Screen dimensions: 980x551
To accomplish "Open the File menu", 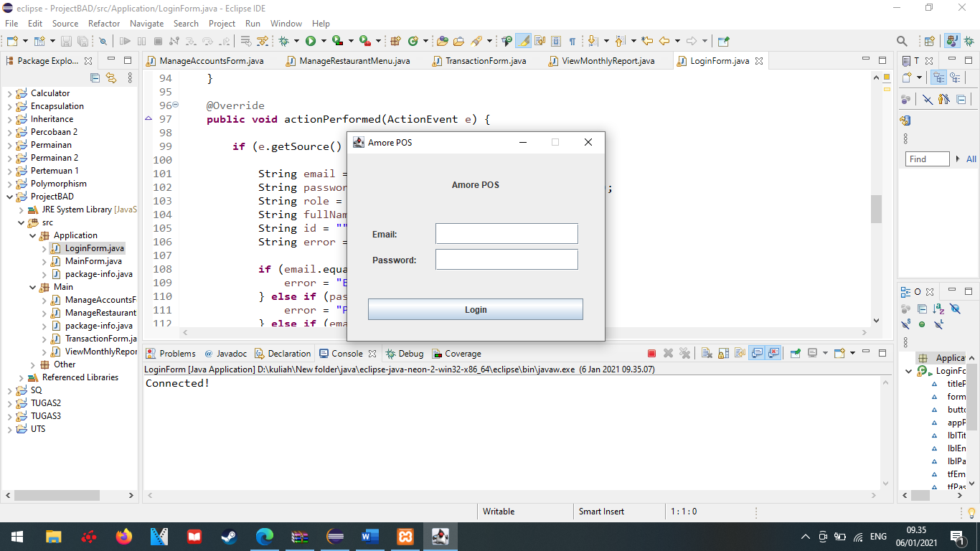I will [11, 24].
